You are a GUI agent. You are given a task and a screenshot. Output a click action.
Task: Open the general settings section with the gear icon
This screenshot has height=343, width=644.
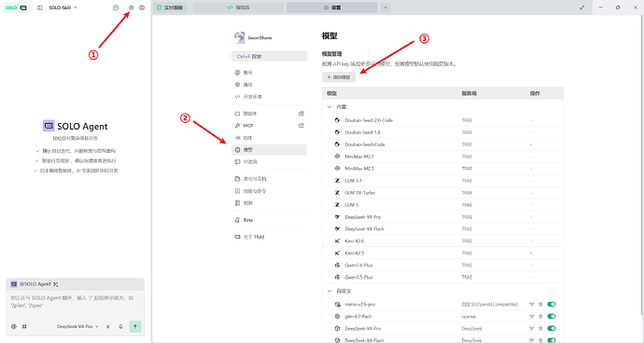coord(269,85)
